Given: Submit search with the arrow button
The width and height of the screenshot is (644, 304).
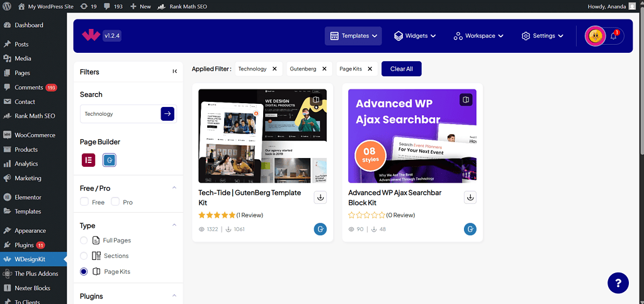Looking at the screenshot, I should (x=167, y=114).
